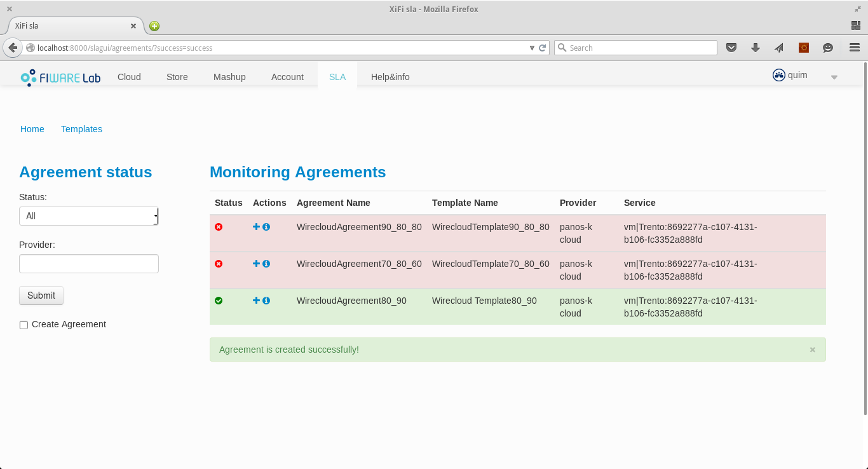Open a new tab with the plus button
This screenshot has width=868, height=469.
pos(154,26)
